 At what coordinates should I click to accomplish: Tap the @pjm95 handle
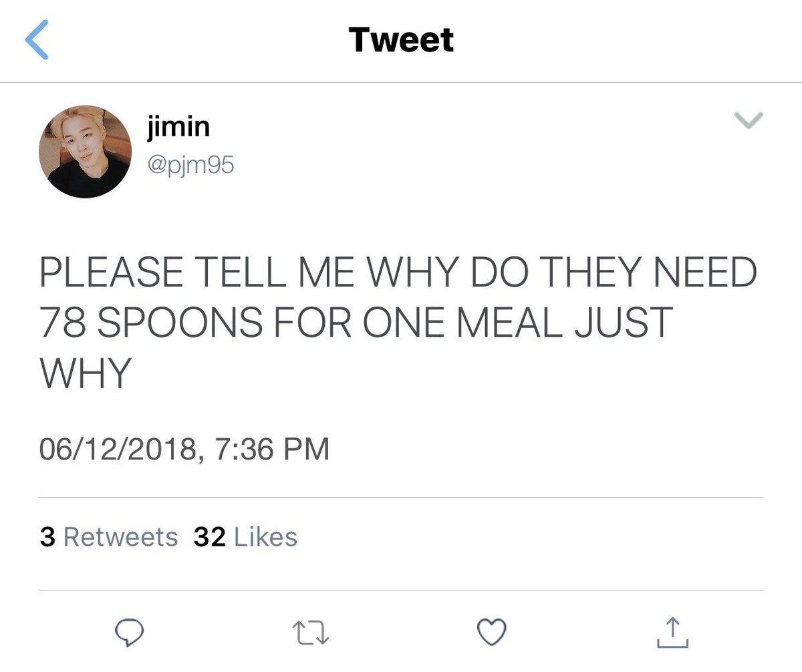tap(190, 164)
